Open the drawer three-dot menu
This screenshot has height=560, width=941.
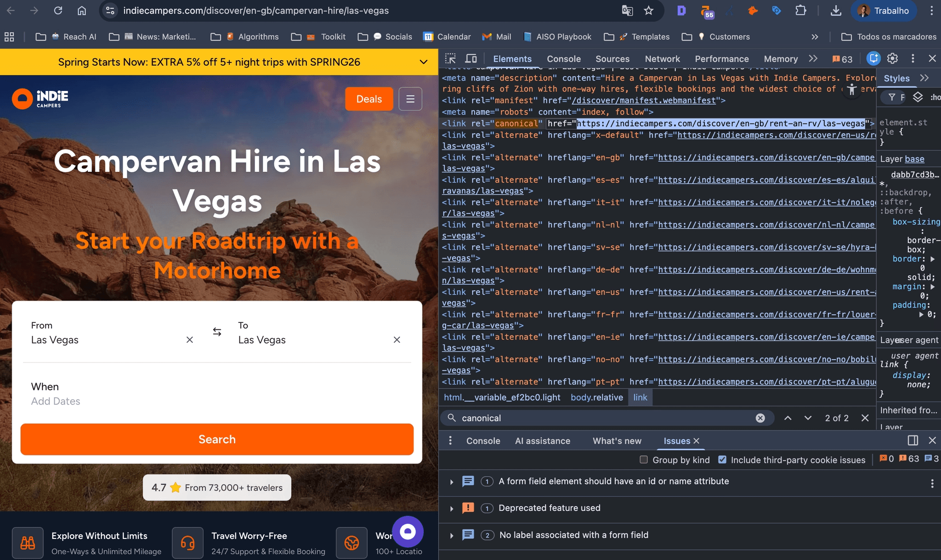(450, 441)
